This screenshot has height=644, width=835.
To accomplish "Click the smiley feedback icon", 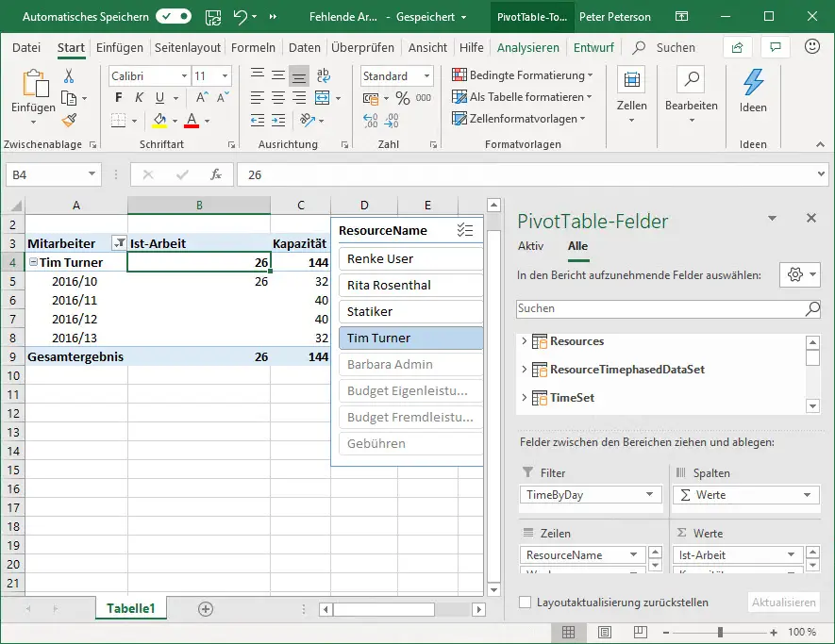I will tap(811, 47).
